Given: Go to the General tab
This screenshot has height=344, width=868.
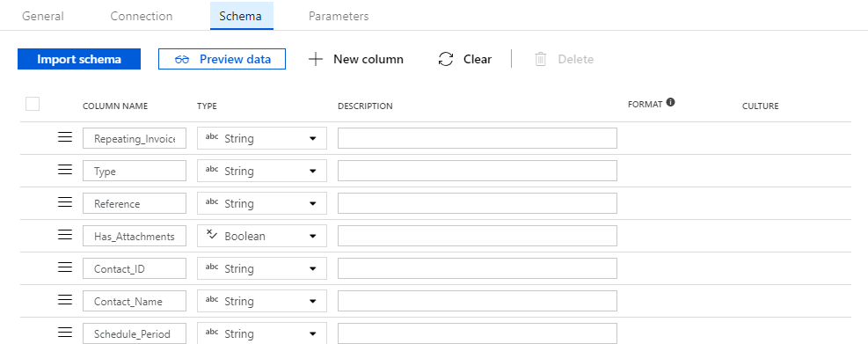Looking at the screenshot, I should 42,16.
